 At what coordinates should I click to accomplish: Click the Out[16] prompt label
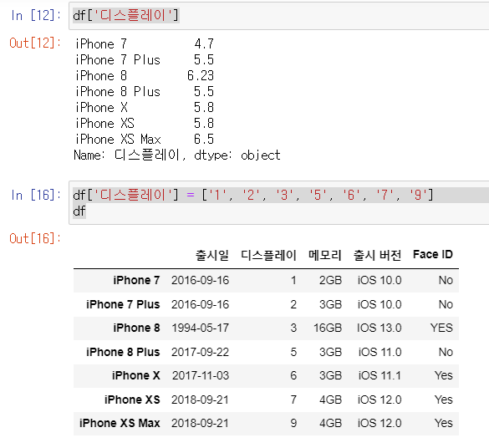(35, 238)
